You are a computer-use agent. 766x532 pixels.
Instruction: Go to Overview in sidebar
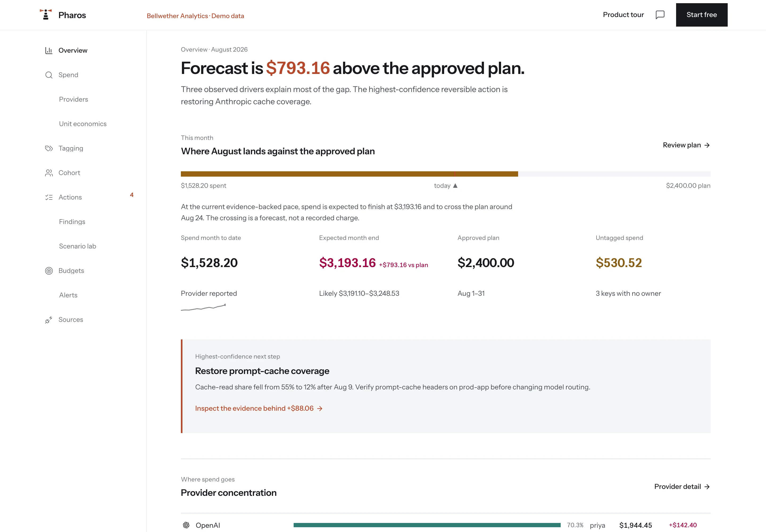(73, 50)
